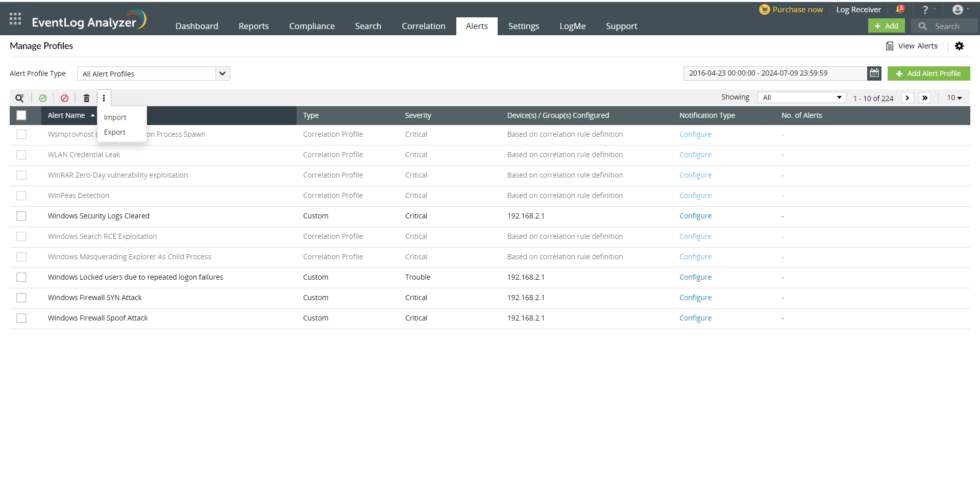The image size is (980, 493).
Task: Click the Add Alert Profile button
Action: 928,73
